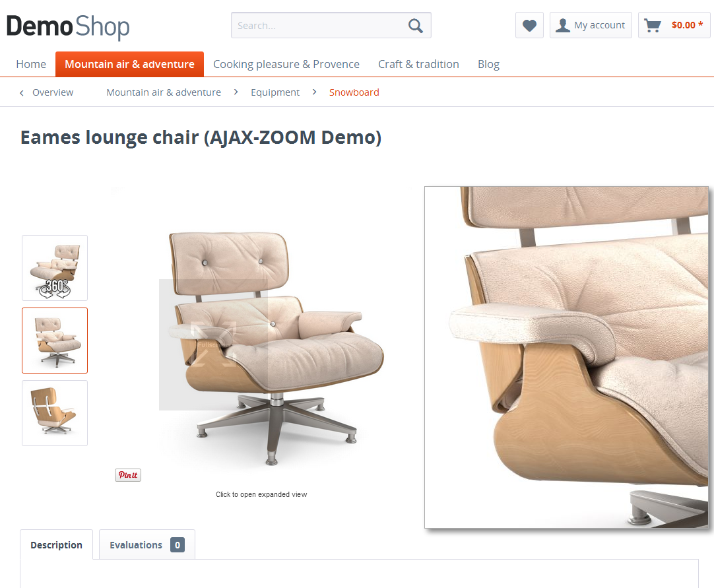714x588 pixels.
Task: Click the search magnifier icon
Action: pos(415,26)
